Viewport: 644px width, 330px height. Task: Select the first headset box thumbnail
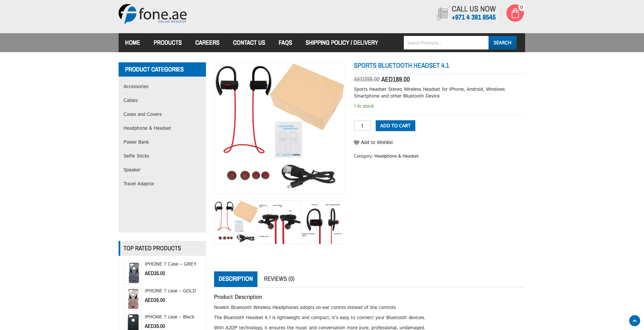(x=236, y=222)
